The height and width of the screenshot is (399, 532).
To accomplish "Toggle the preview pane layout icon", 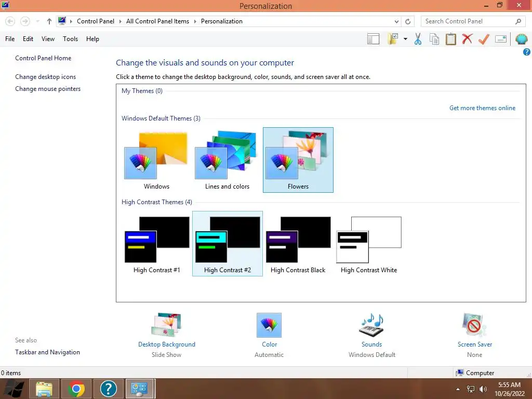I will (373, 39).
